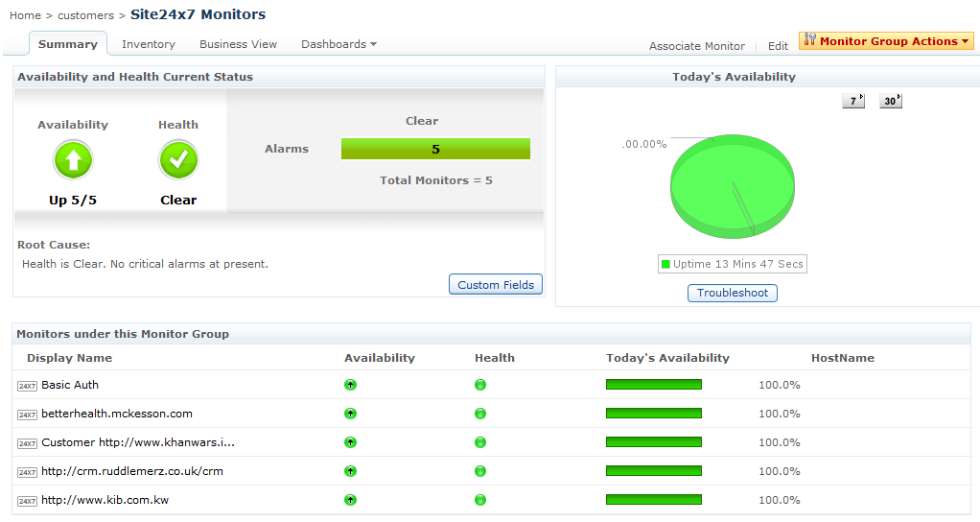The height and width of the screenshot is (522, 980).
Task: Click the 24x7 icon beside crm.ruddlemerz.co.uk
Action: pos(27,472)
